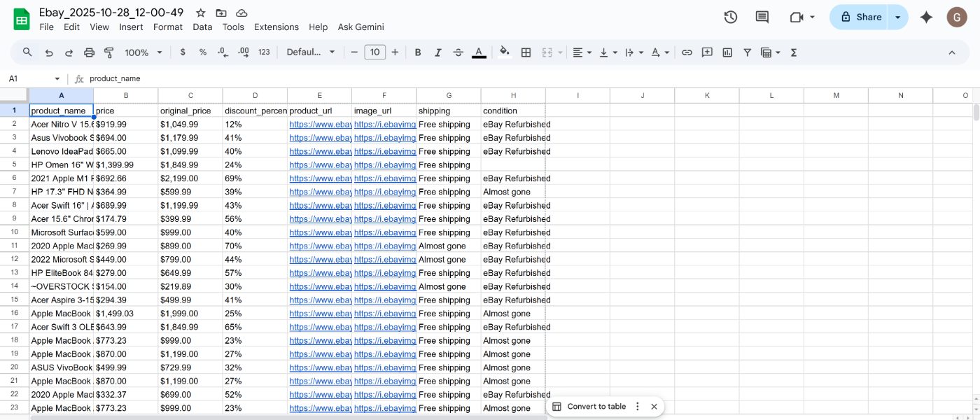Insert functions sigma icon
Screen dimensions: 980x420
pos(794,52)
